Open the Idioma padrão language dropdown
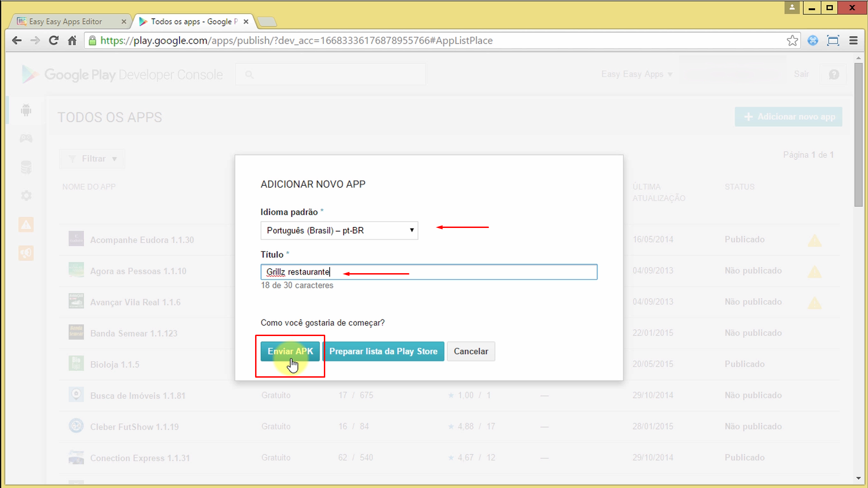 [339, 231]
